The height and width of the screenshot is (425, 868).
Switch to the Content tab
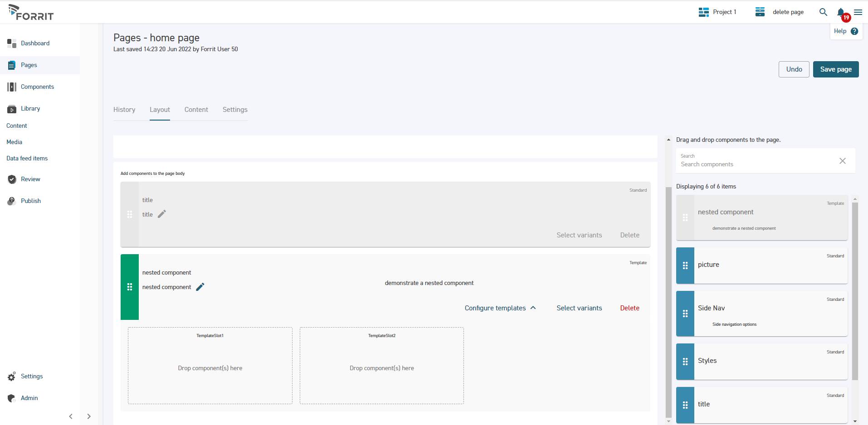click(x=196, y=110)
